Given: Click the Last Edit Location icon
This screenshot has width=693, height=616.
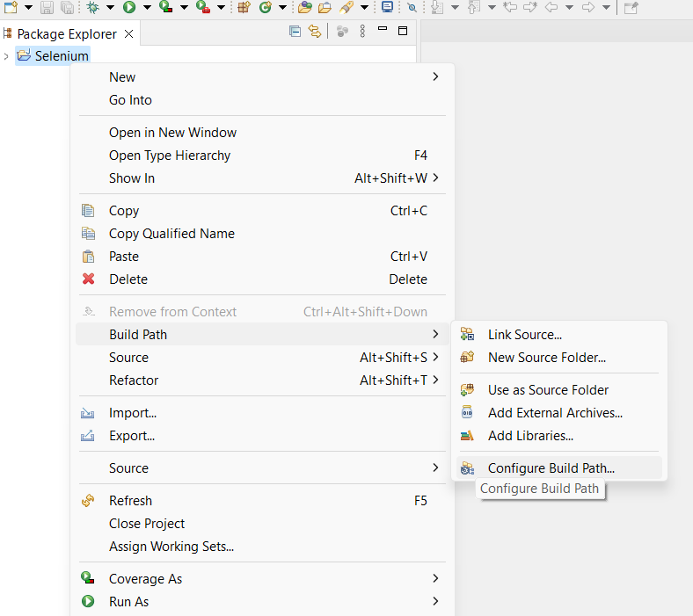Looking at the screenshot, I should [510, 7].
